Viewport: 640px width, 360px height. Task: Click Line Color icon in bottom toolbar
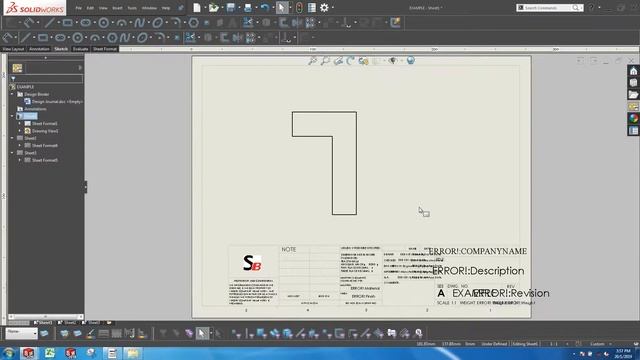pyautogui.click(x=90, y=333)
